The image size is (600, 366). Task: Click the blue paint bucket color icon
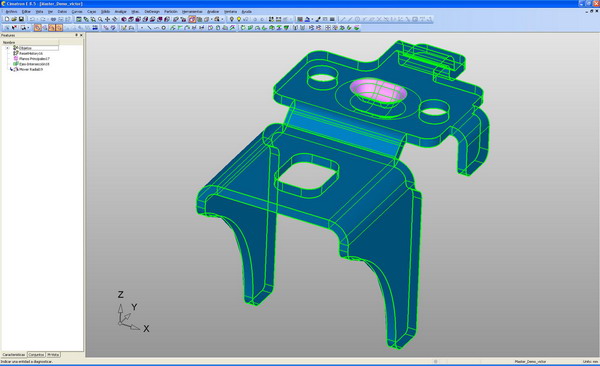[307, 19]
